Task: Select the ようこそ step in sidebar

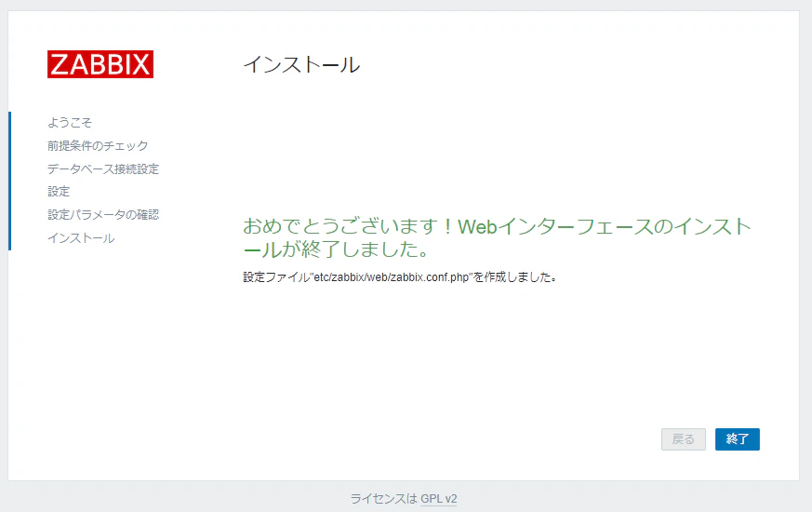Action: point(70,122)
